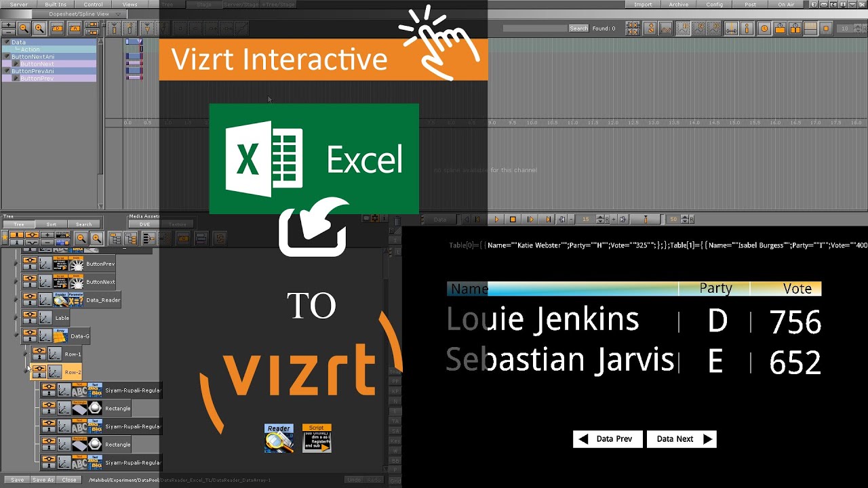The width and height of the screenshot is (868, 488).
Task: Open the Built Ins menu
Action: (56, 5)
